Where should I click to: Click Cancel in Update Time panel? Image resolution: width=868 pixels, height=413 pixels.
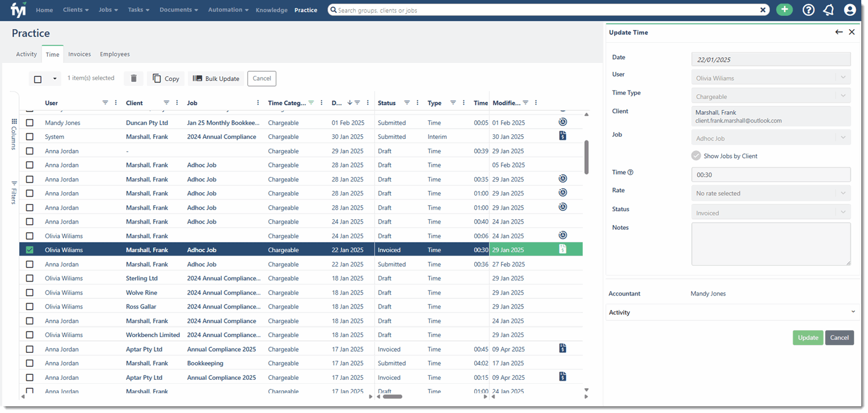839,337
